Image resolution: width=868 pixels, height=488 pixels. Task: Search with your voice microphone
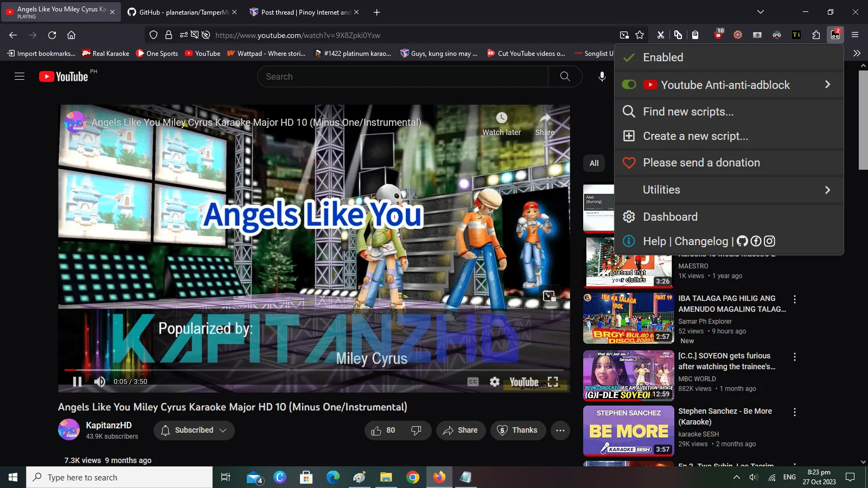[602, 76]
